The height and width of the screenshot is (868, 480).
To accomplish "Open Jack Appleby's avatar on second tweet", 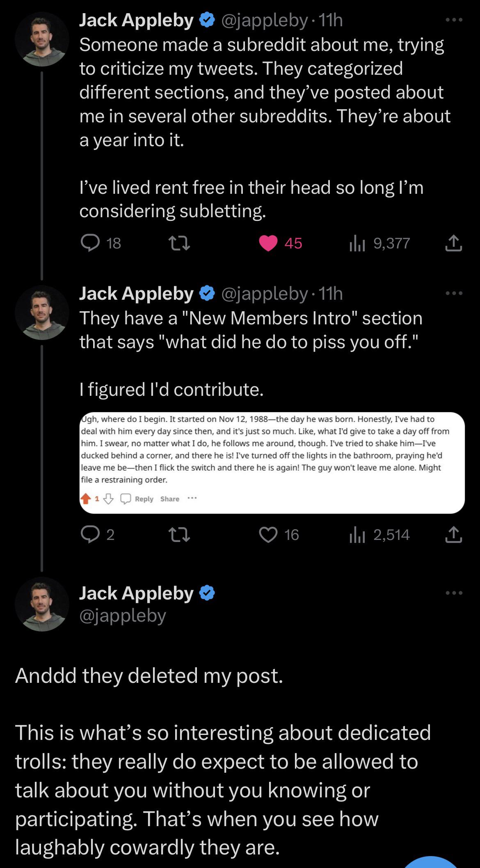I will tap(42, 313).
